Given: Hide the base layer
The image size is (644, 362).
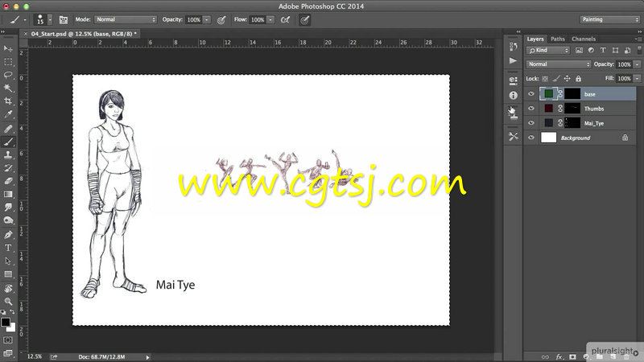Looking at the screenshot, I should (x=531, y=94).
